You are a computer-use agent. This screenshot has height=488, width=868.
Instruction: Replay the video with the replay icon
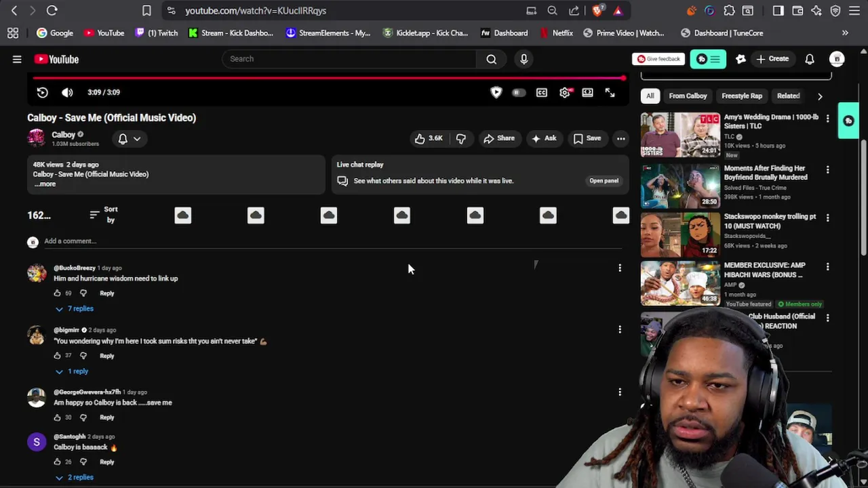[x=42, y=92]
